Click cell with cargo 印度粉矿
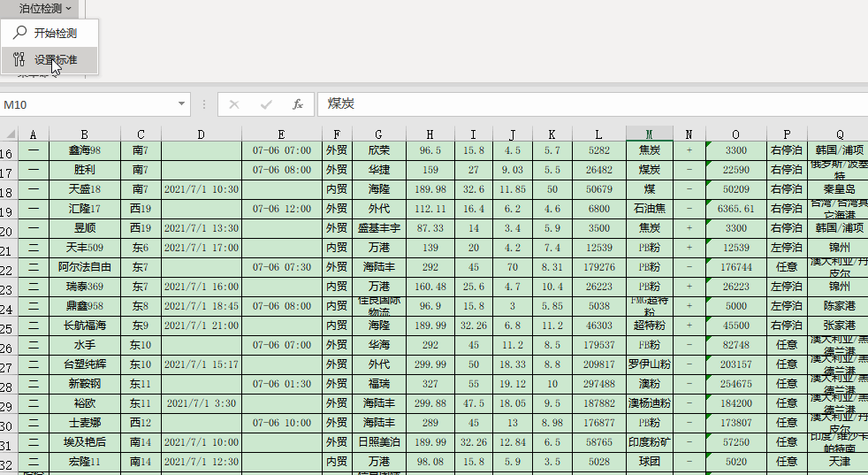 [650, 441]
